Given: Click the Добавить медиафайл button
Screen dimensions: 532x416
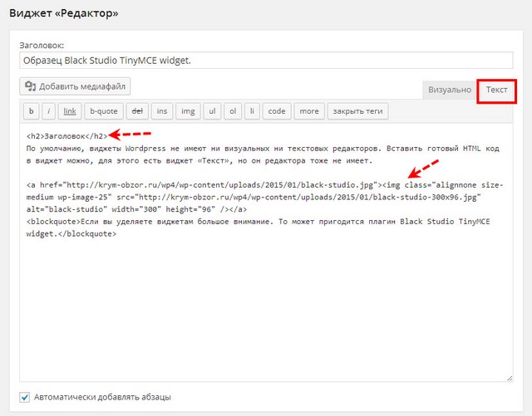Looking at the screenshot, I should 75,86.
